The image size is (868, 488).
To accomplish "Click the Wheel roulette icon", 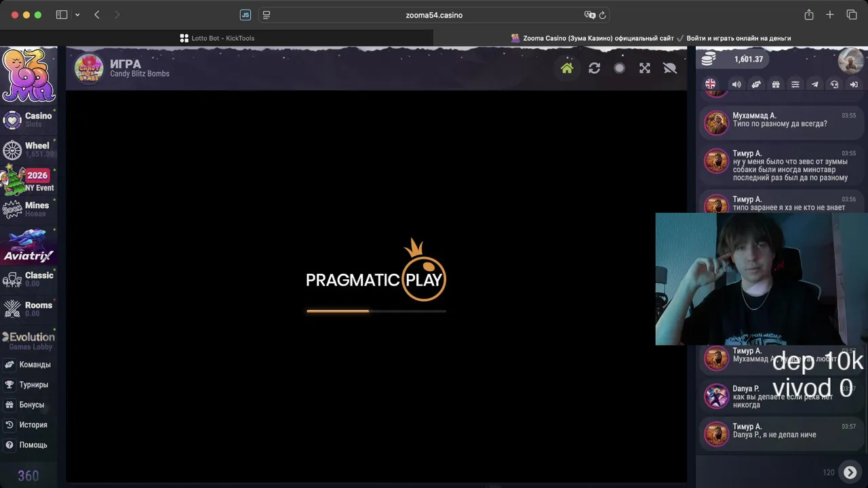I will pos(12,150).
